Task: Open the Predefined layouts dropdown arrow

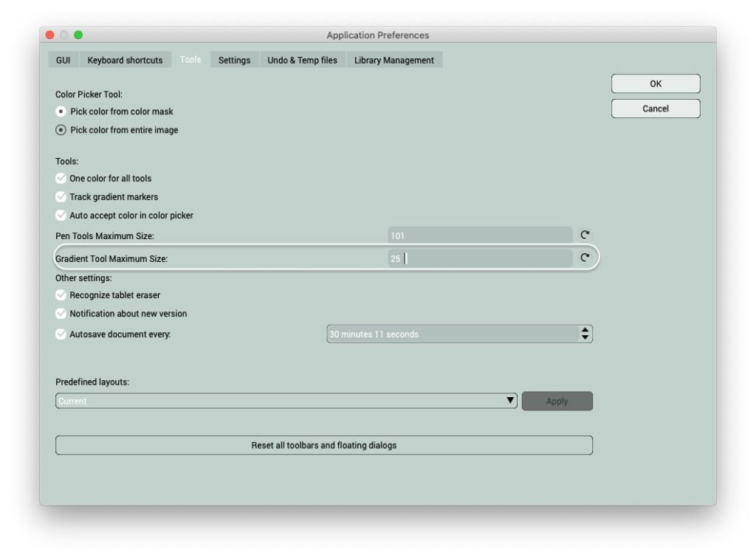Action: point(510,401)
